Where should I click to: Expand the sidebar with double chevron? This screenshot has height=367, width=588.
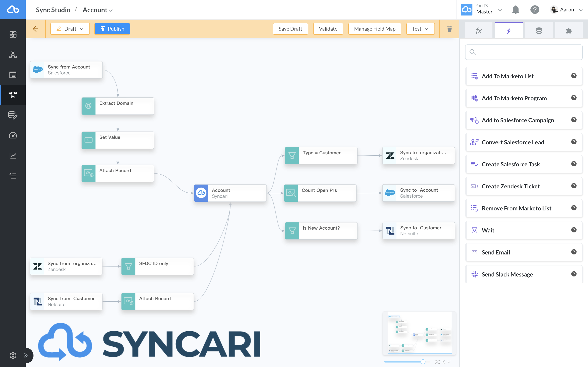tap(26, 355)
